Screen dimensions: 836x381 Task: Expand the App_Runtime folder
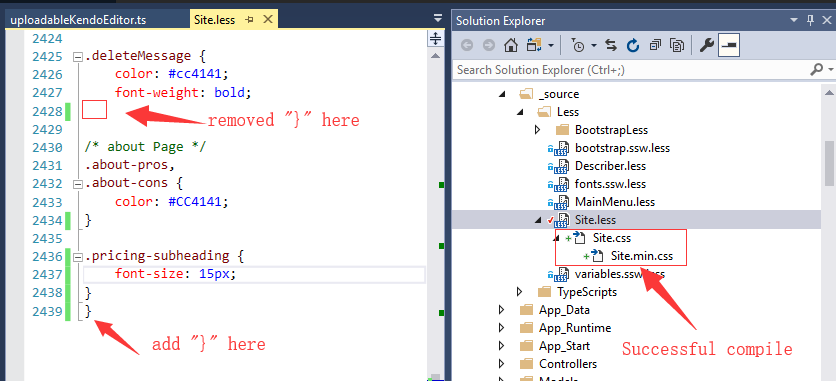click(x=501, y=328)
